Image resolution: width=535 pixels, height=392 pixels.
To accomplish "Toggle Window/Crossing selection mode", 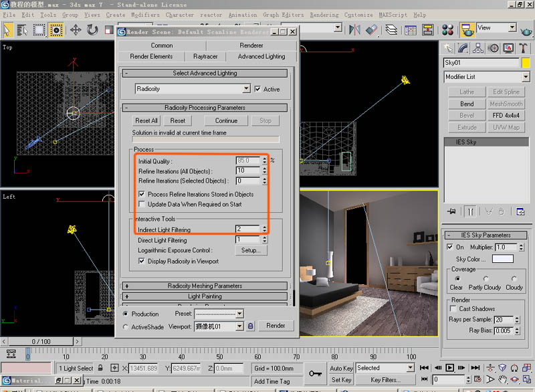I will [x=56, y=30].
